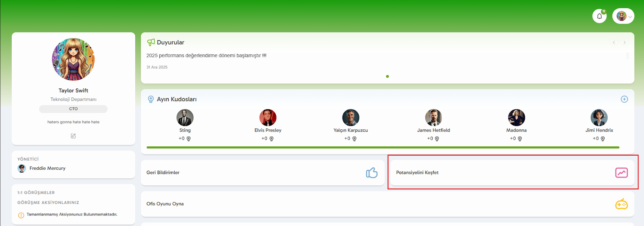Click the edit profile pencil icon

(73, 136)
